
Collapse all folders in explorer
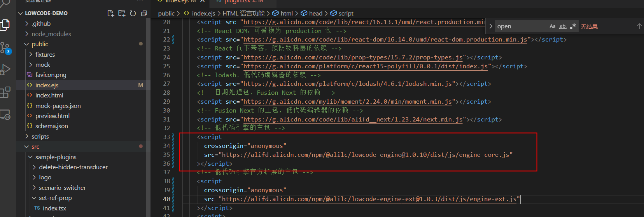[x=144, y=13]
